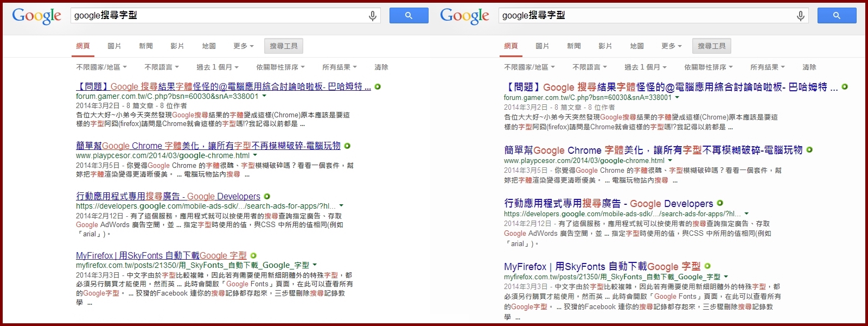Select the 影片 tab in left window

tap(177, 46)
